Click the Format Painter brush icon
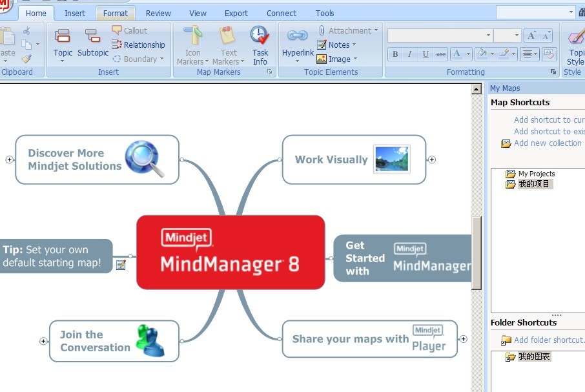 tap(26, 59)
